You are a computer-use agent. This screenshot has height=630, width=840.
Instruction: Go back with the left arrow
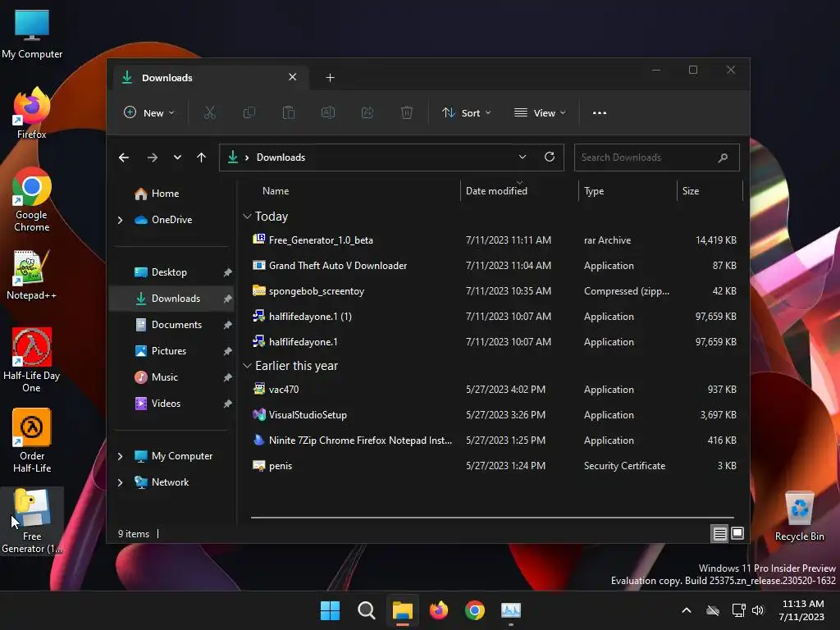click(124, 157)
